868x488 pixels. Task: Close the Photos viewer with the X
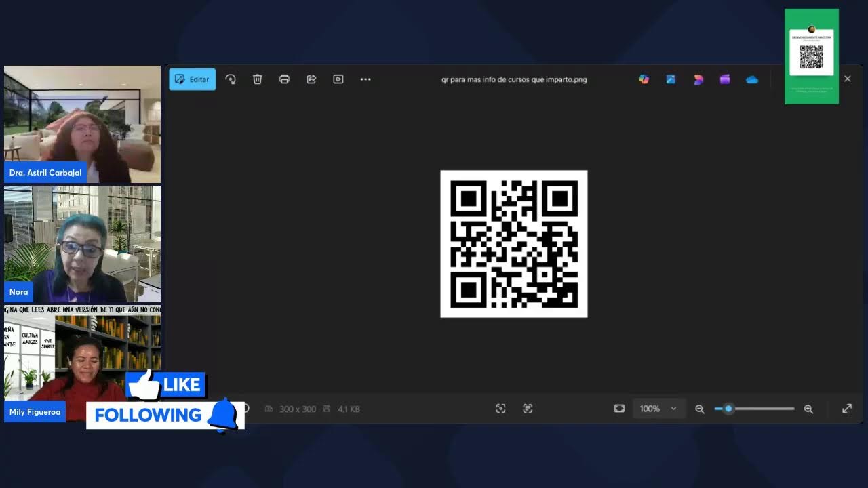(x=847, y=79)
